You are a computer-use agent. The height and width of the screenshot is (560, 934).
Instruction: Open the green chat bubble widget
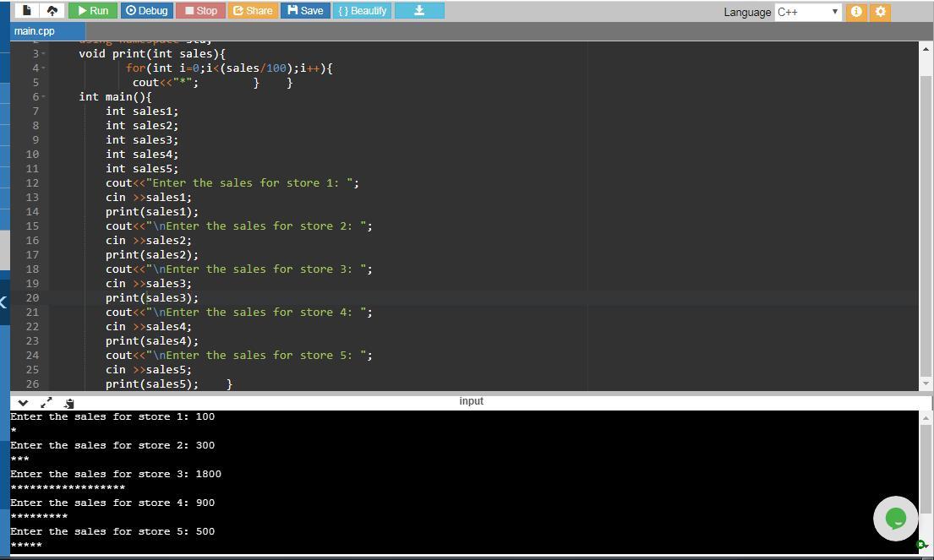pos(895,518)
